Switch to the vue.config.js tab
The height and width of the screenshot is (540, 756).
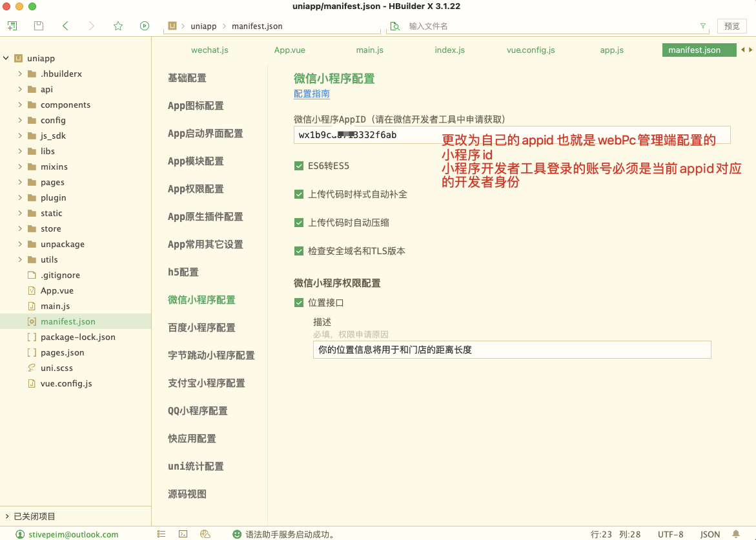click(x=531, y=50)
